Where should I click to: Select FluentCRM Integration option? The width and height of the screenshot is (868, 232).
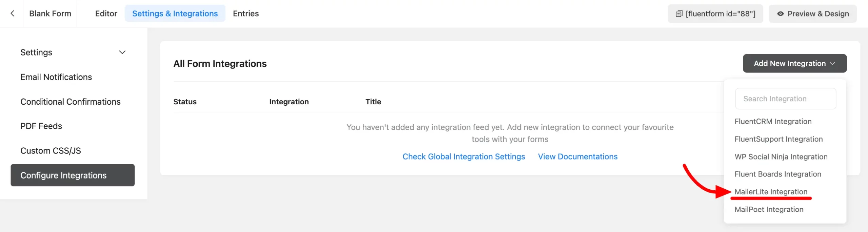pyautogui.click(x=773, y=122)
